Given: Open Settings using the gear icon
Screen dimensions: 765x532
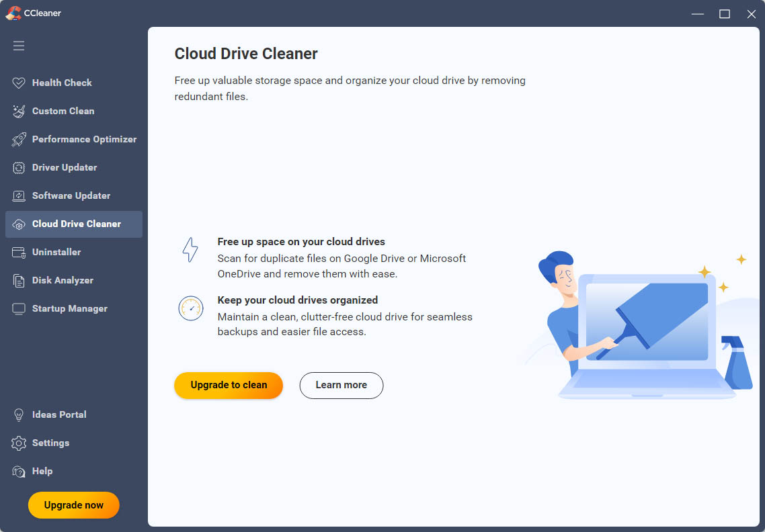Looking at the screenshot, I should [19, 443].
